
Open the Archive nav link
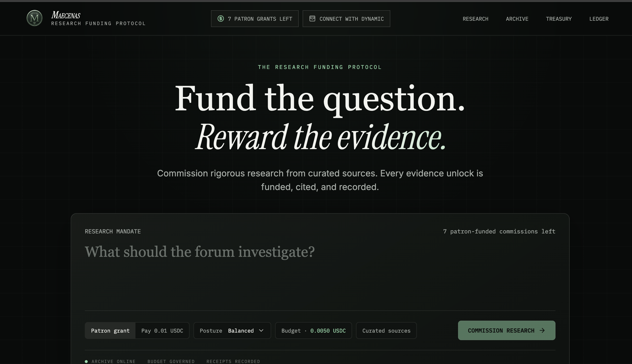pyautogui.click(x=517, y=19)
